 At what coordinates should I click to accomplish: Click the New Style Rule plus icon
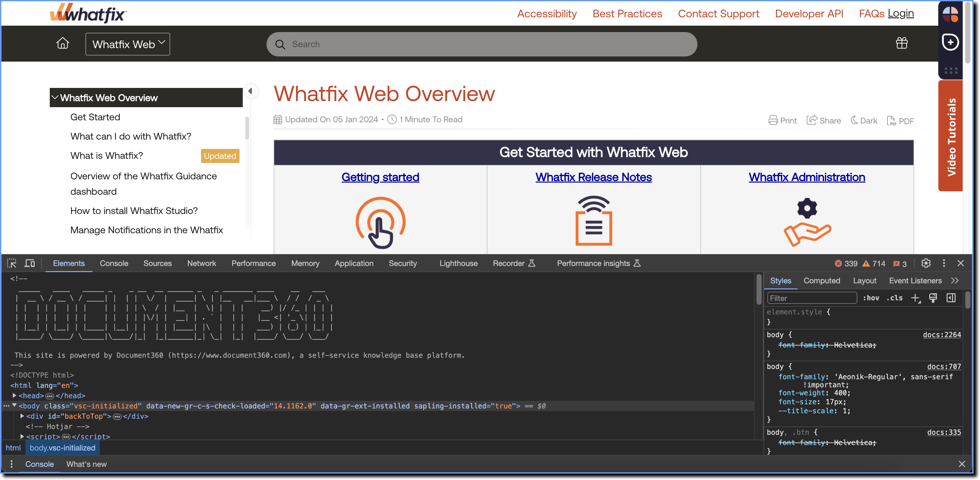(x=915, y=298)
